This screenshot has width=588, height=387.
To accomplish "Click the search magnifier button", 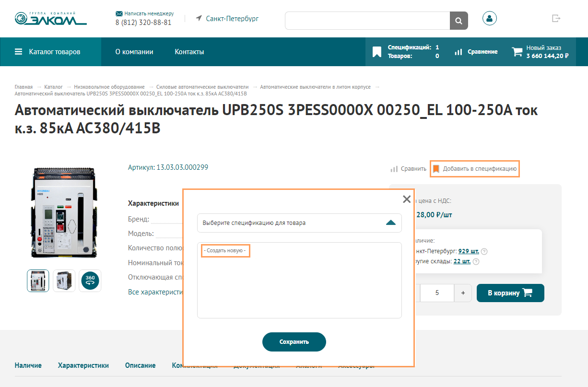I will coord(459,21).
